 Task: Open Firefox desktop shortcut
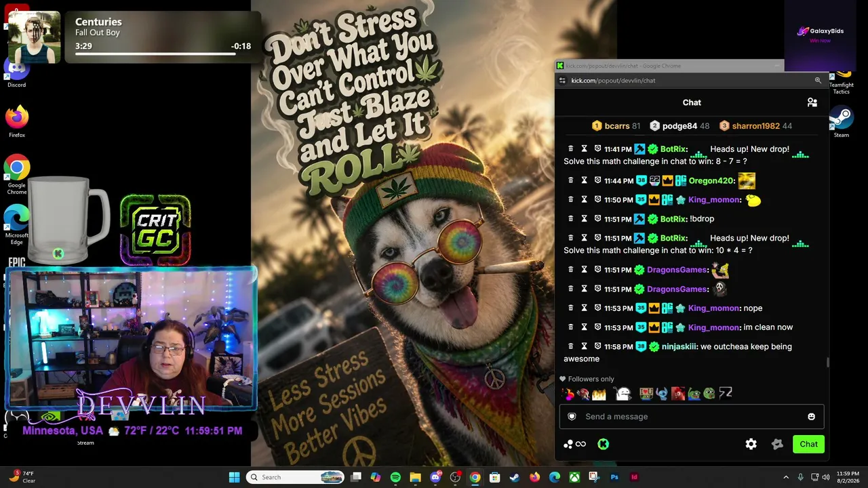click(17, 121)
